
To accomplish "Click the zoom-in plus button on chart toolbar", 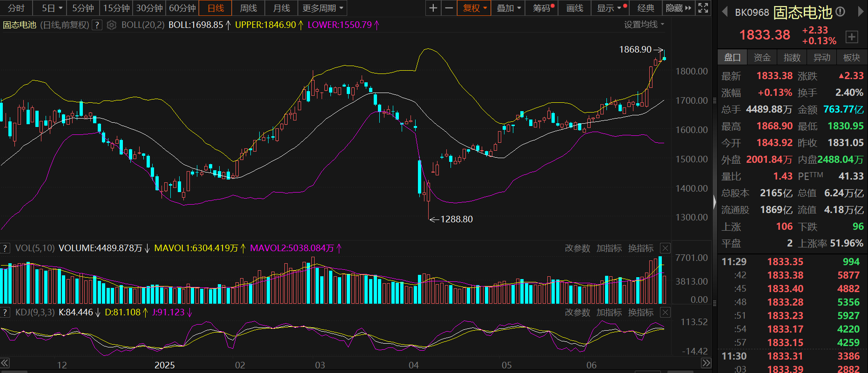I will [433, 8].
